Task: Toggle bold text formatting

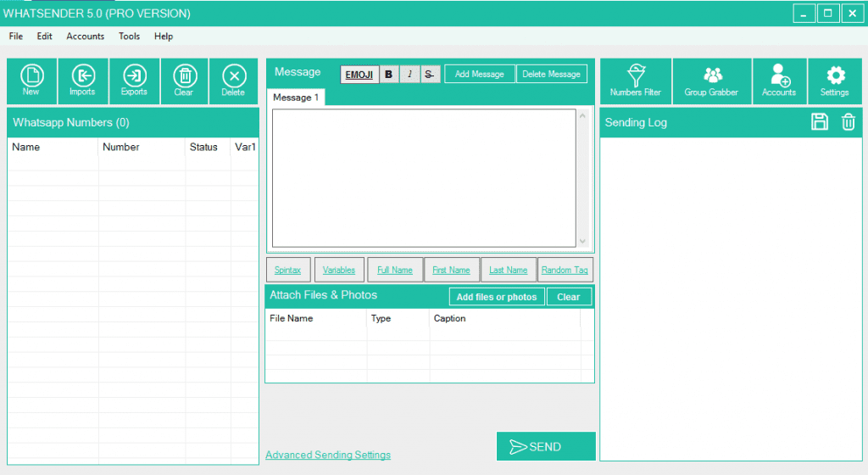Action: [388, 75]
